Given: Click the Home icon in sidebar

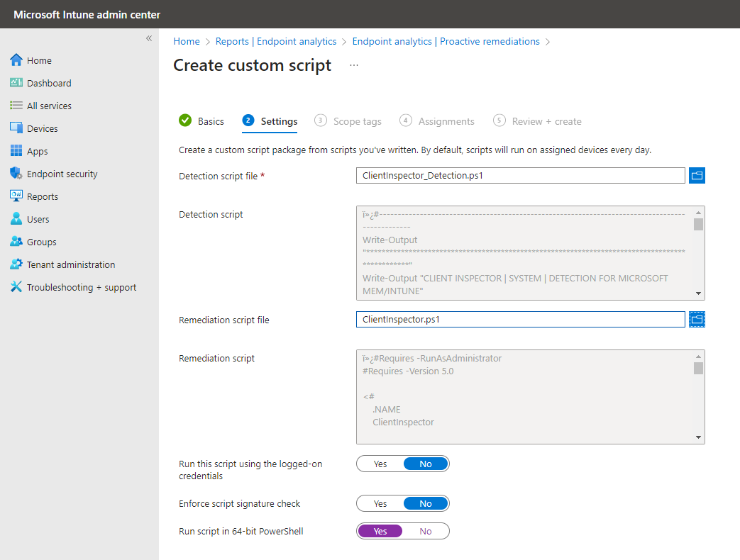Looking at the screenshot, I should click(x=16, y=60).
